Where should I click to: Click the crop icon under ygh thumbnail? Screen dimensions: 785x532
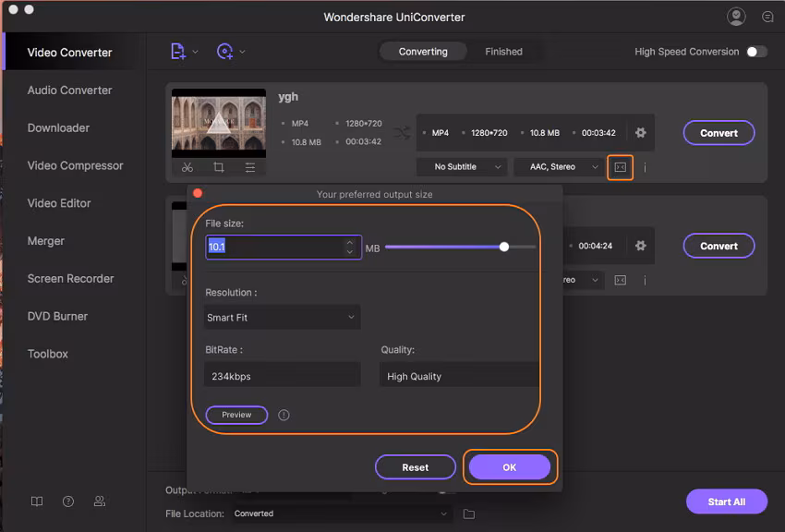(219, 167)
